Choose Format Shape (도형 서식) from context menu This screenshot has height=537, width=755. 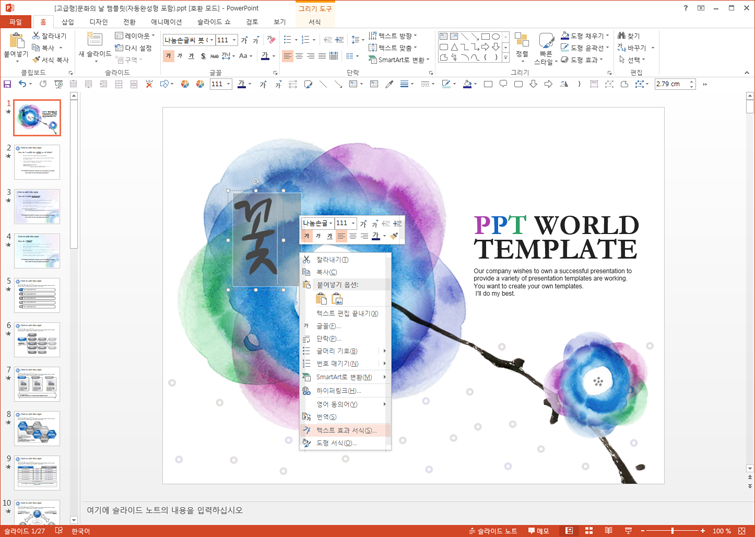(345, 443)
